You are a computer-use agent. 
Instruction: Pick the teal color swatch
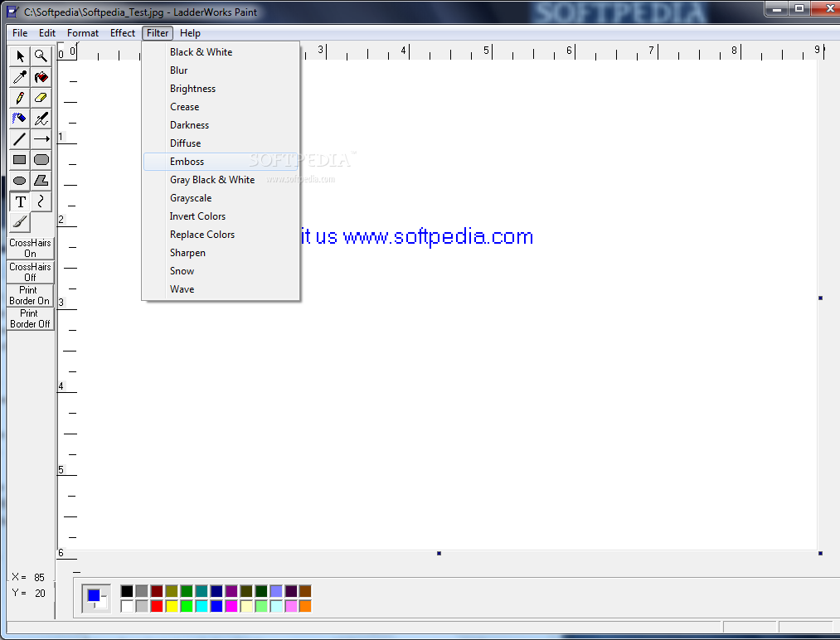tap(202, 591)
